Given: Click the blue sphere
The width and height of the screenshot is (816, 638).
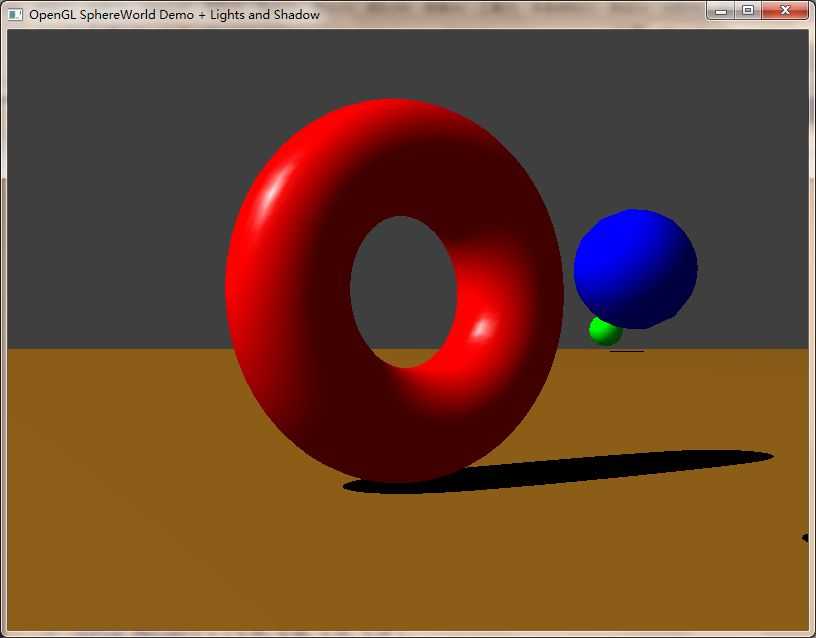Looking at the screenshot, I should 635,269.
